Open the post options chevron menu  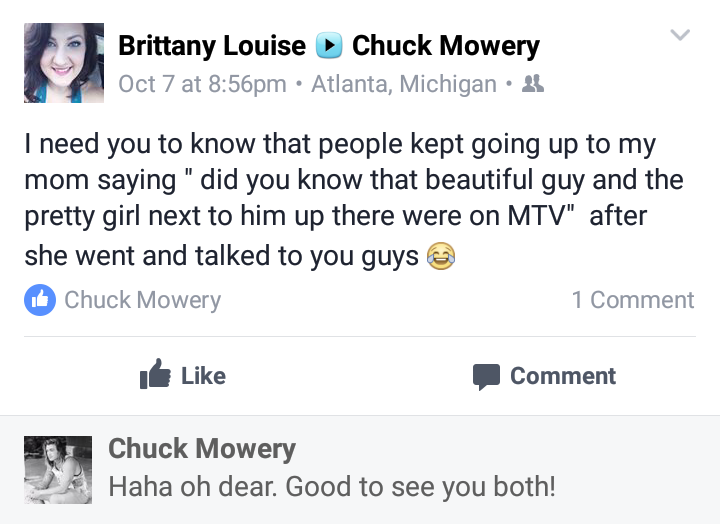tap(680, 35)
